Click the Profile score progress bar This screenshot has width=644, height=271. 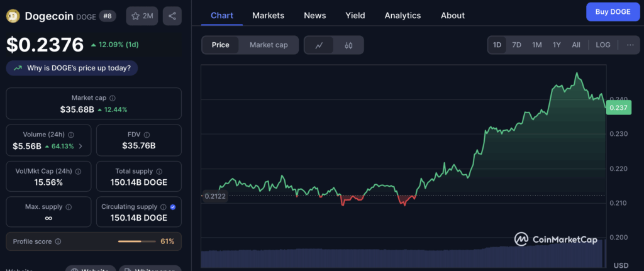[136, 241]
